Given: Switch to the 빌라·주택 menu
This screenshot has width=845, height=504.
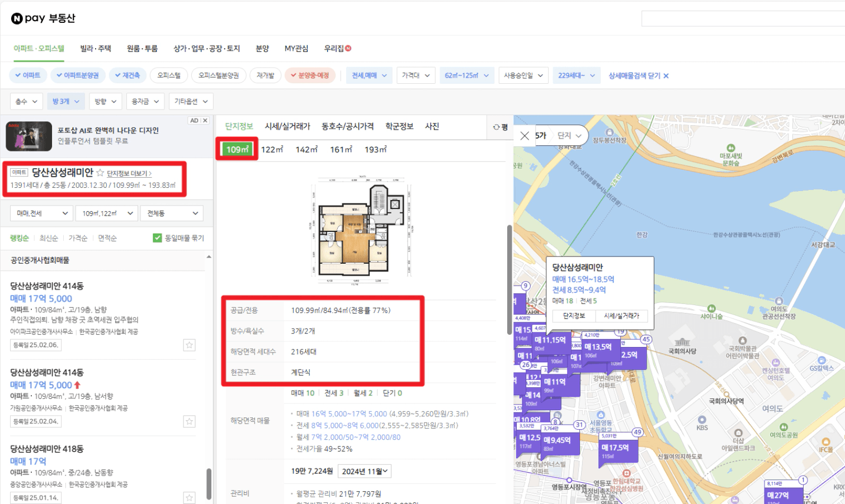Looking at the screenshot, I should (96, 49).
